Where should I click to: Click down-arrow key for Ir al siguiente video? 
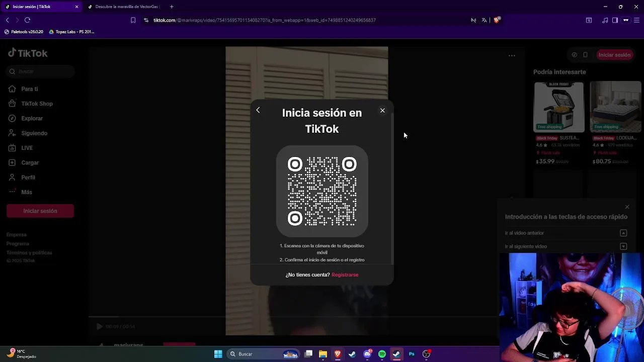point(623,246)
